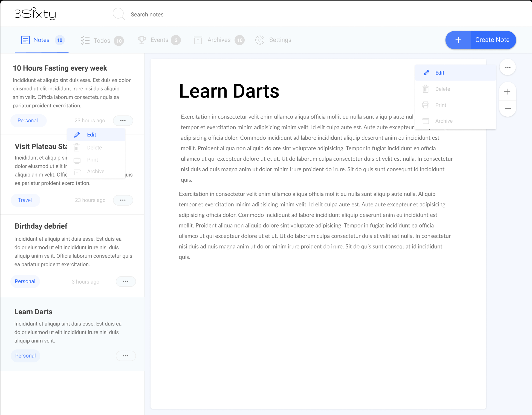532x415 pixels.
Task: Click the Create Note button
Action: coord(492,40)
